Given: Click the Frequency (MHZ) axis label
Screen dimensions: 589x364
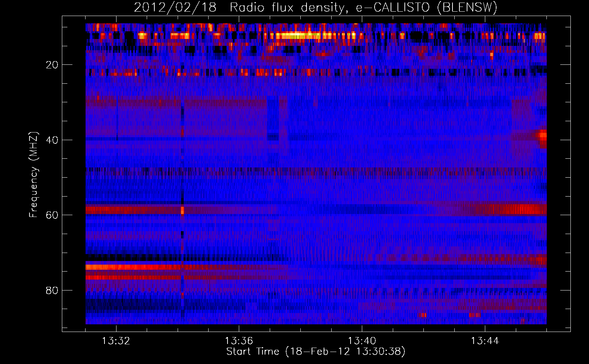Looking at the screenshot, I should [33, 175].
